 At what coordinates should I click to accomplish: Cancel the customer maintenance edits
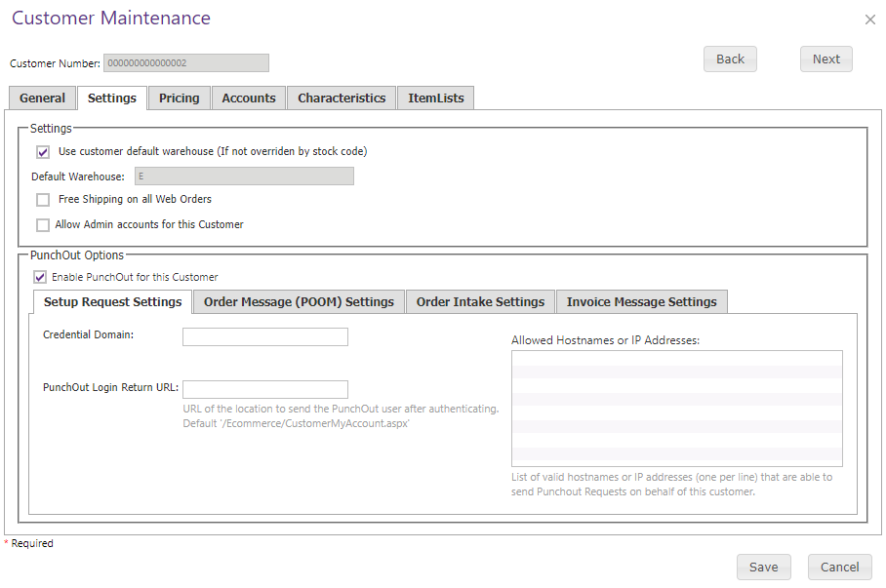click(840, 568)
